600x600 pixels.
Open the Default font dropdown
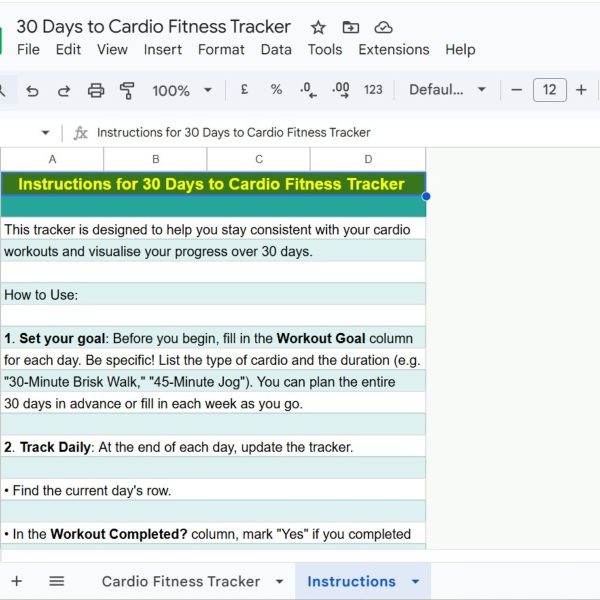[447, 90]
